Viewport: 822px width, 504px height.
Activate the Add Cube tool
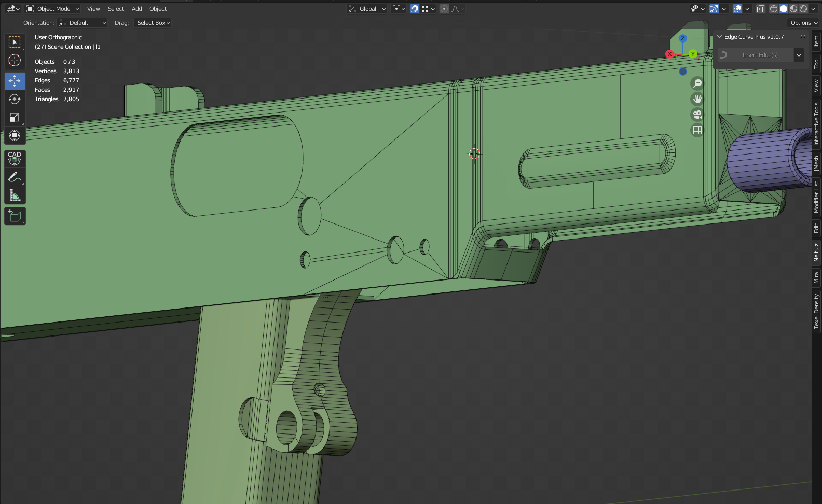point(15,216)
